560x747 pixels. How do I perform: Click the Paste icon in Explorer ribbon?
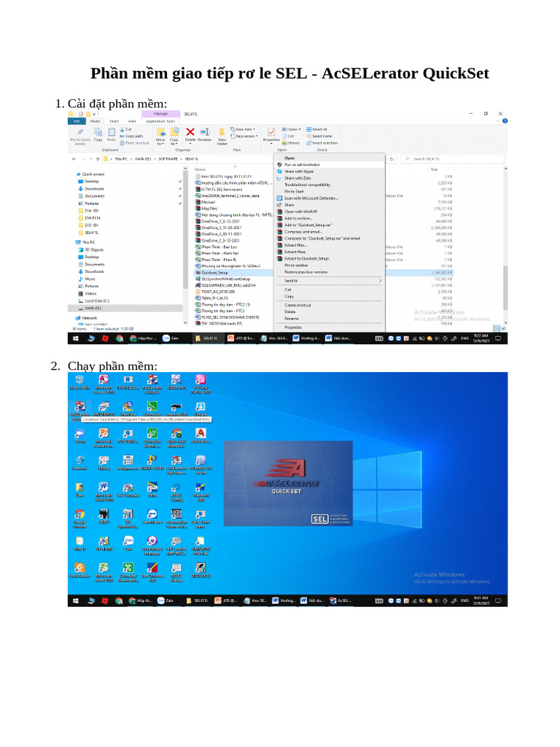coord(112,134)
